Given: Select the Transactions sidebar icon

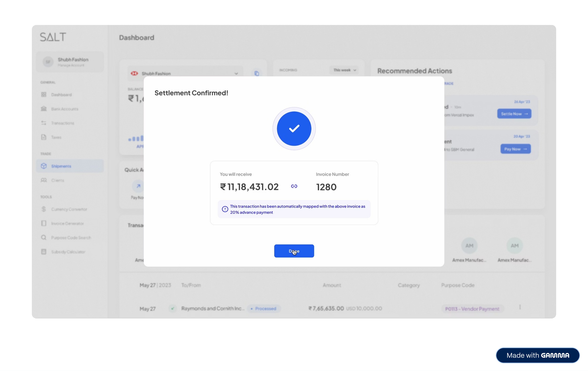Looking at the screenshot, I should tap(44, 123).
